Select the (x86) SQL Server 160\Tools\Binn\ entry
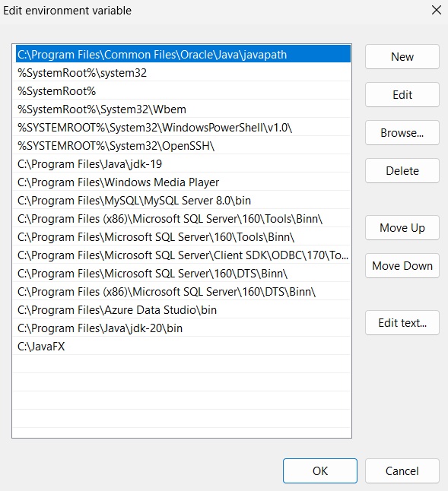This screenshot has height=491, width=448. pyautogui.click(x=183, y=218)
